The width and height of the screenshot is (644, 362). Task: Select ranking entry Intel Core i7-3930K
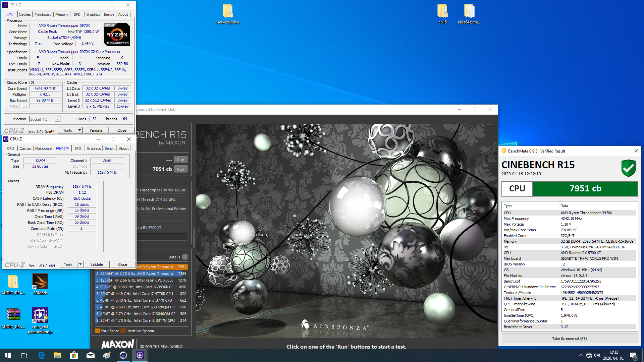(x=141, y=287)
